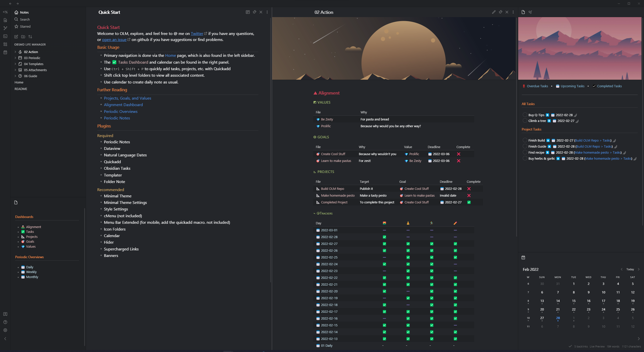This screenshot has height=352, width=644.
Task: Check off the Find recipe task
Action: pos(525,152)
